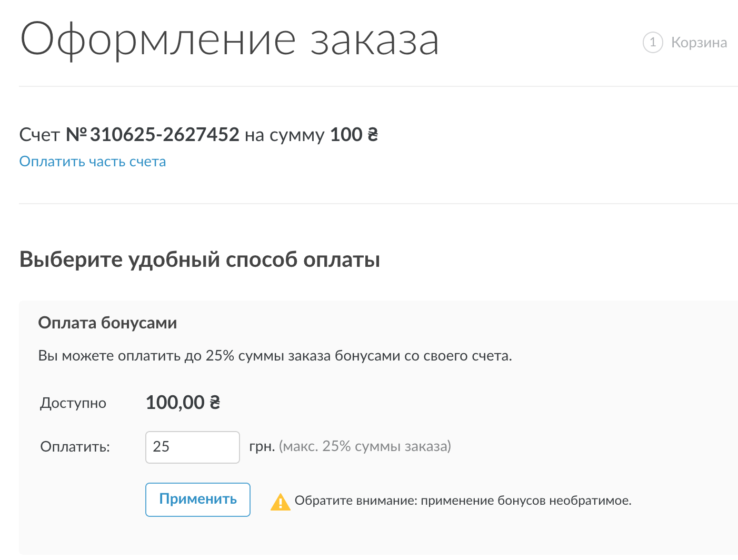Focus the bonus amount field containing 25
738x560 pixels.
192,447
